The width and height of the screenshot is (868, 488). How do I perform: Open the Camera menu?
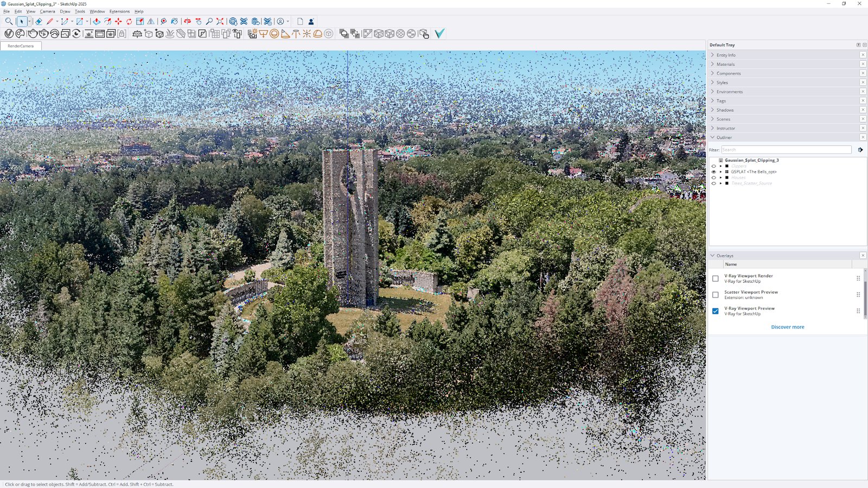(47, 11)
